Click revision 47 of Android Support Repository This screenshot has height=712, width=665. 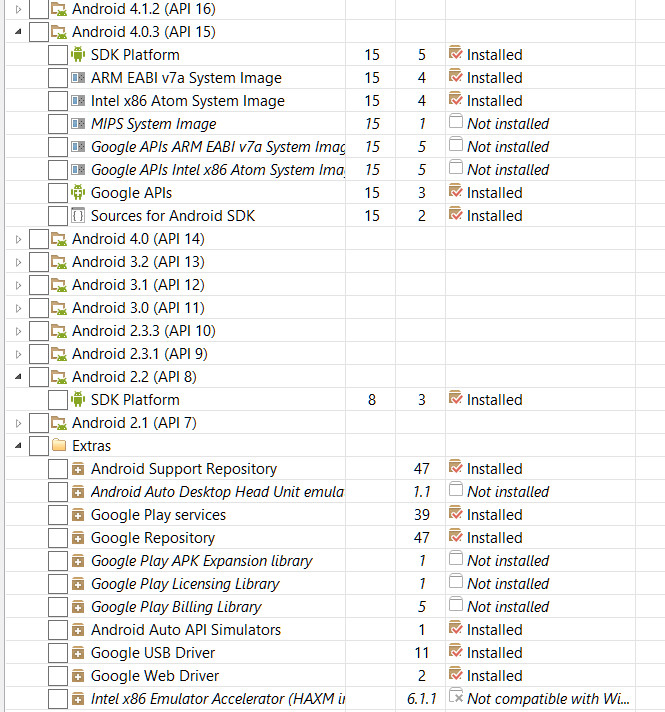[x=422, y=469]
